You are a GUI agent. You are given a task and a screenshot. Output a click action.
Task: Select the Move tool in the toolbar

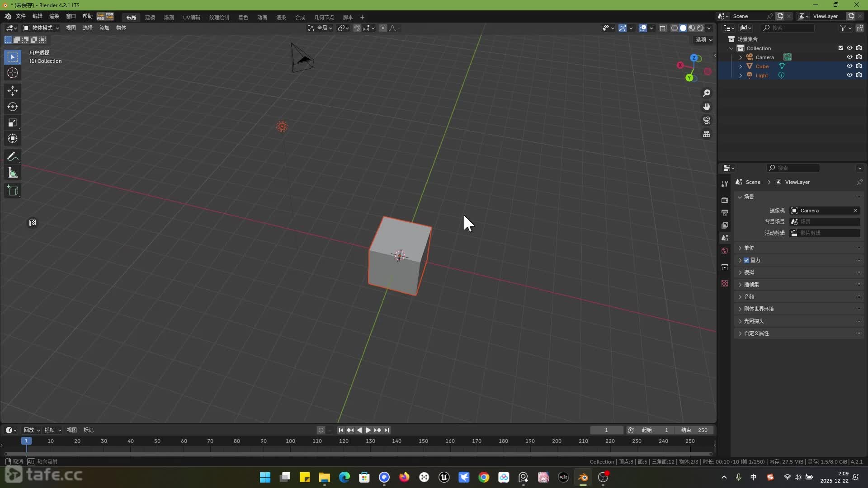[x=13, y=91]
